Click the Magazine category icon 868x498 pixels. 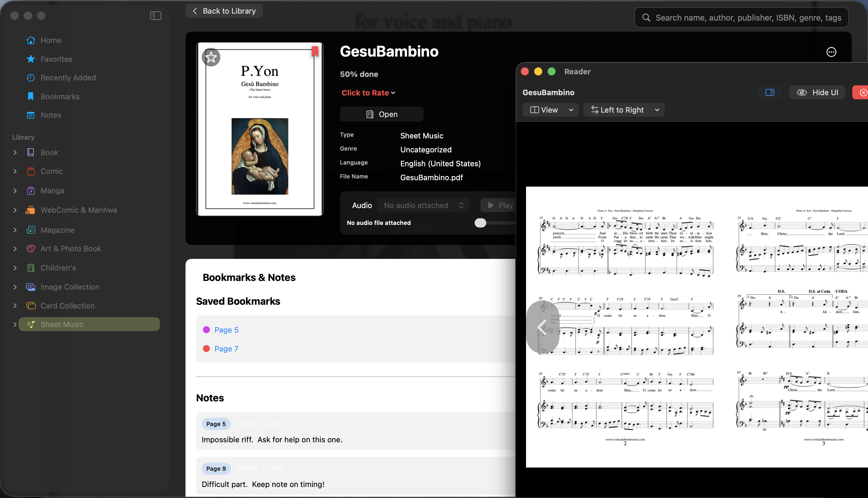31,230
